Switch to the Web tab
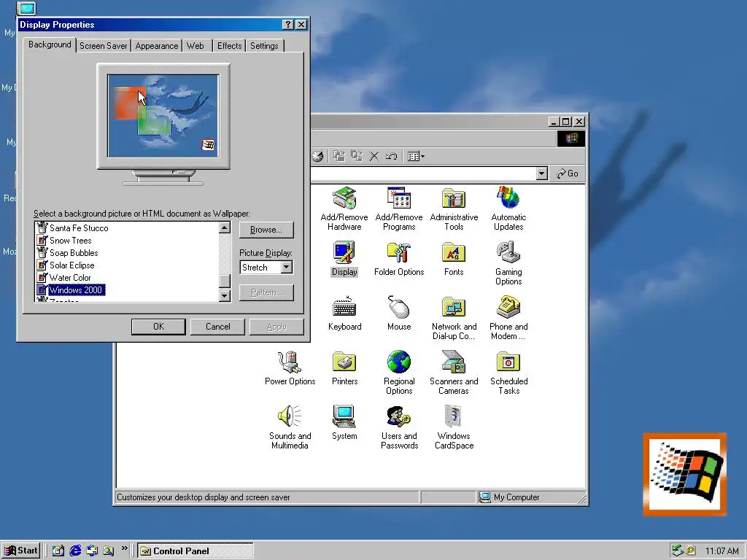Image resolution: width=747 pixels, height=560 pixels. [x=196, y=46]
